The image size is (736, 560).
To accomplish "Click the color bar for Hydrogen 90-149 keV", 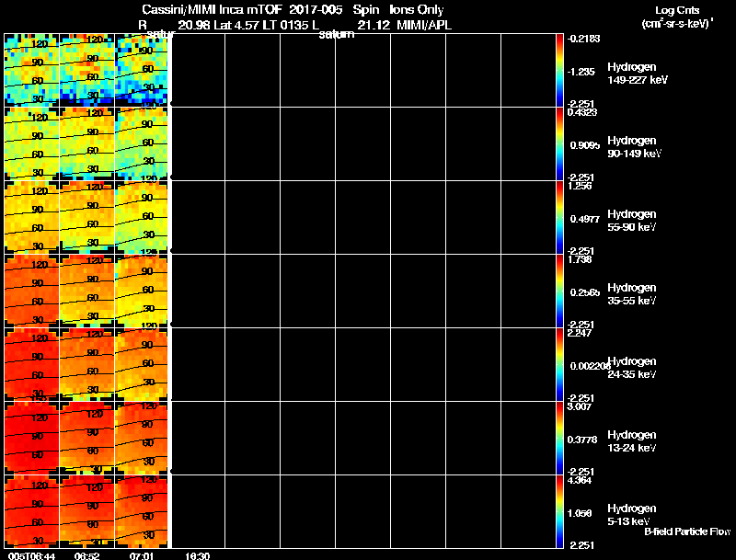I will (x=559, y=143).
